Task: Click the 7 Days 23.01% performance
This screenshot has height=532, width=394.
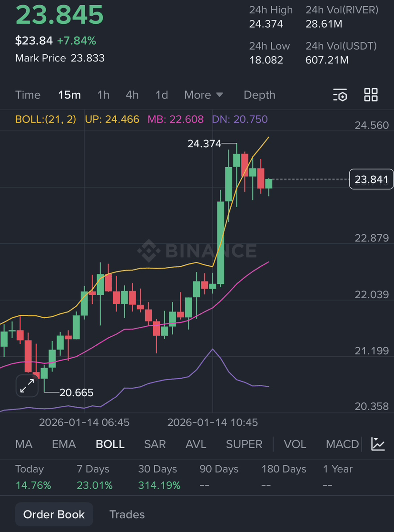Action: 95,477
